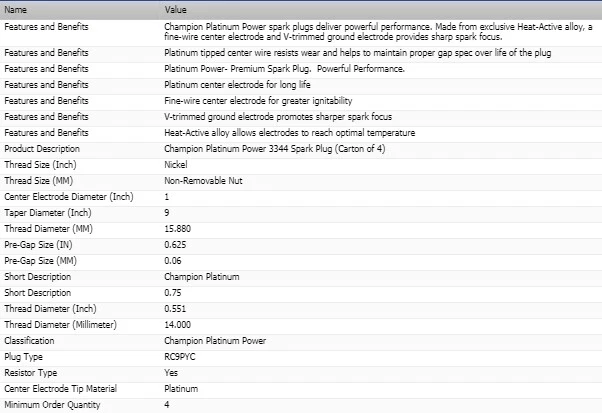Select the Classification value 'Champion Platinum Power'

[215, 341]
